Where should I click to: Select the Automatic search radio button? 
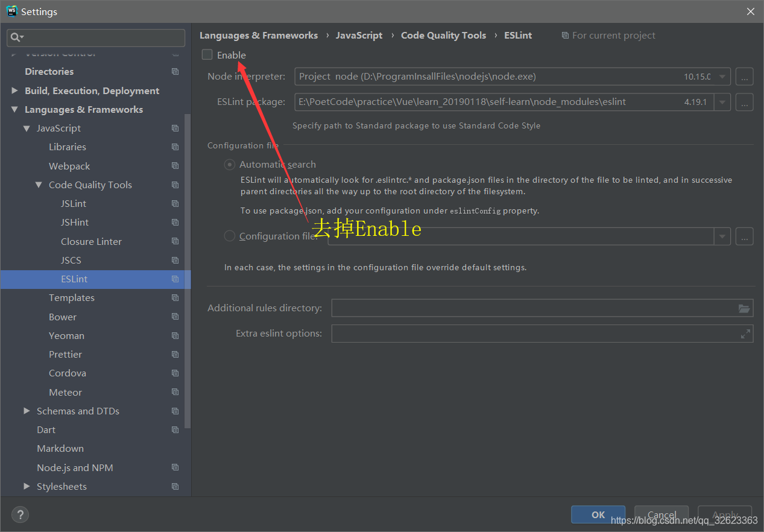(230, 164)
